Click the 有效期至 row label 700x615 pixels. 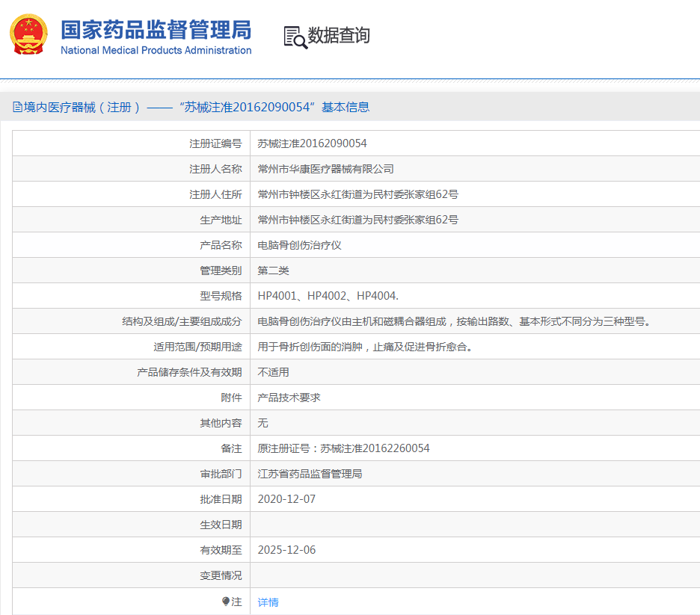click(x=221, y=550)
